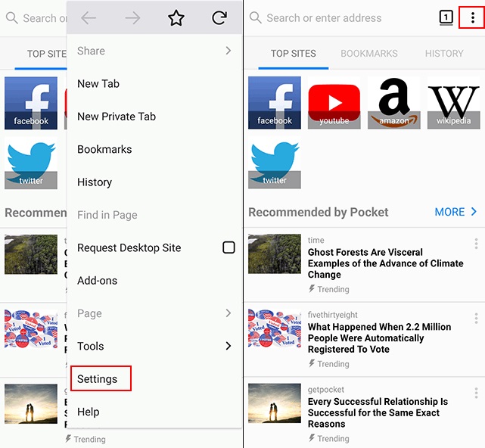Open twitter tile in left panel
The width and height of the screenshot is (485, 448).
coord(31,163)
